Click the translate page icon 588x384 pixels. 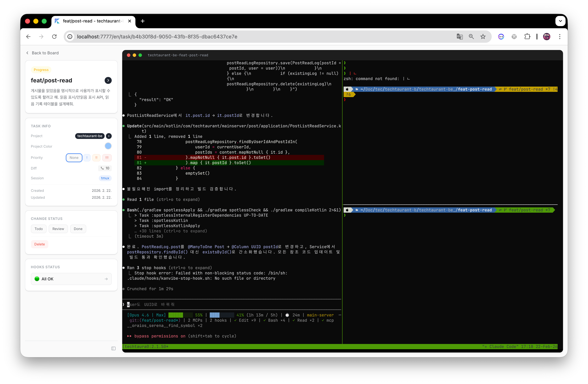(459, 37)
